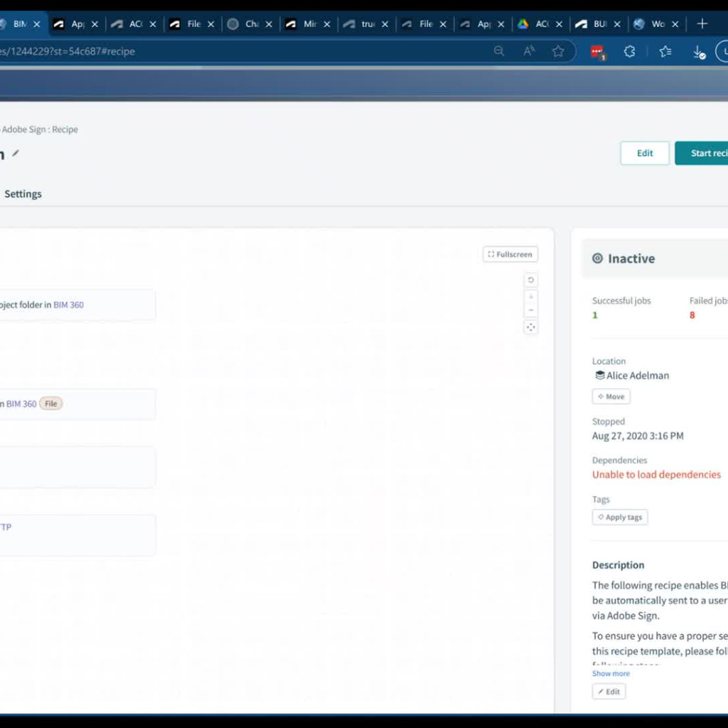Switch to the Mir browser tab
This screenshot has width=728, height=728.
309,24
